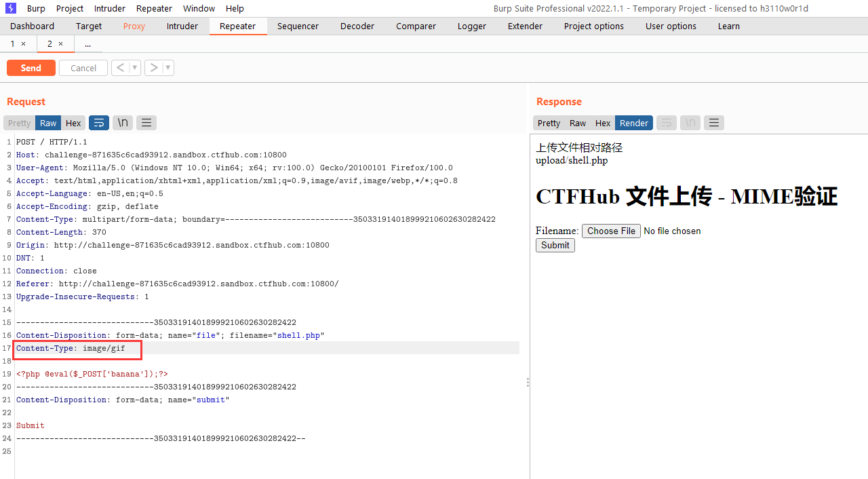The image size is (868, 479).
Task: Switch Response view to Pretty
Action: [549, 123]
